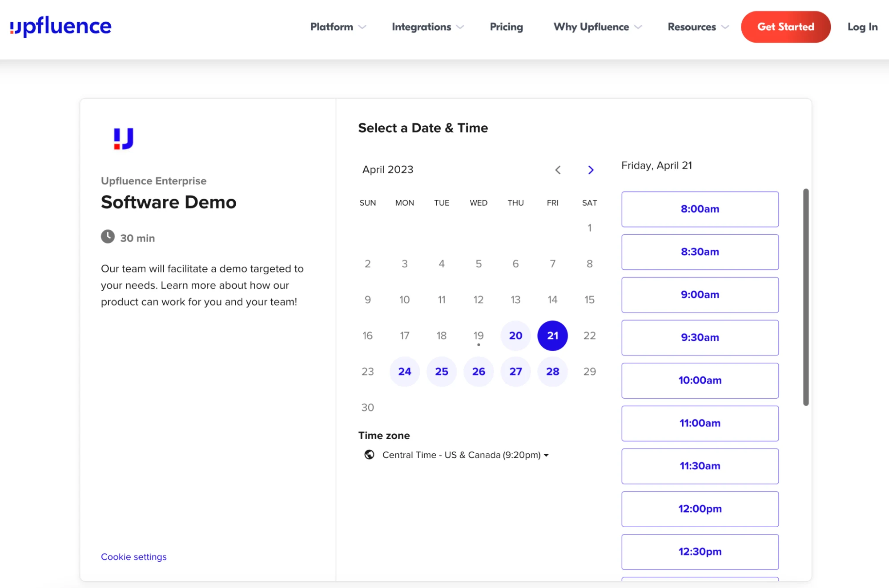Go to previous month with left arrow
889x588 pixels.
(x=558, y=170)
